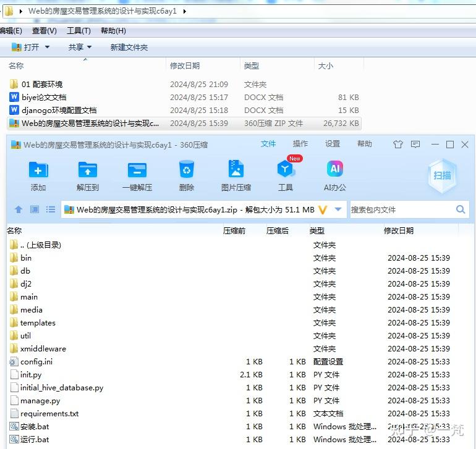
Task: Click the feedback message icon in title bar
Action: [415, 145]
